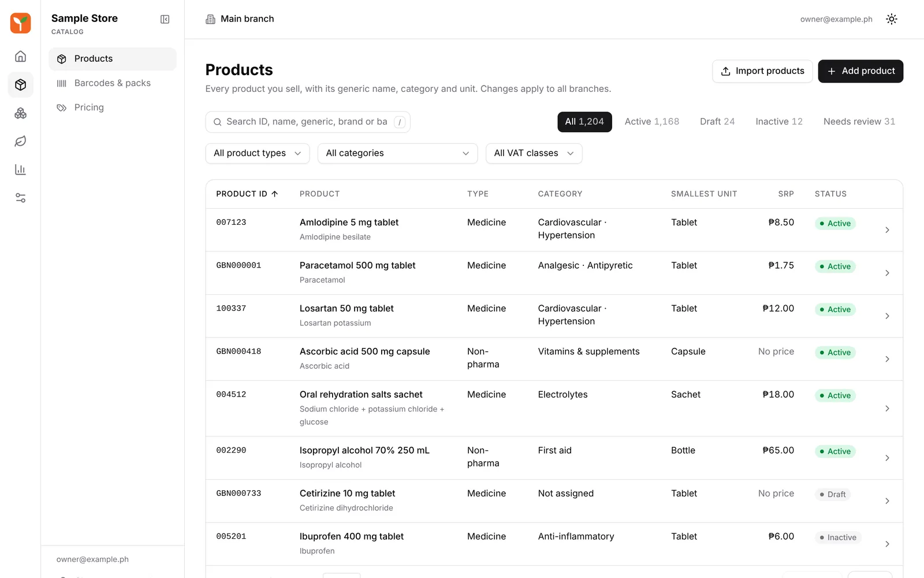Click the Isopropyl alcohol 70% 250 mL name
Image resolution: width=924 pixels, height=578 pixels.
[x=364, y=450]
